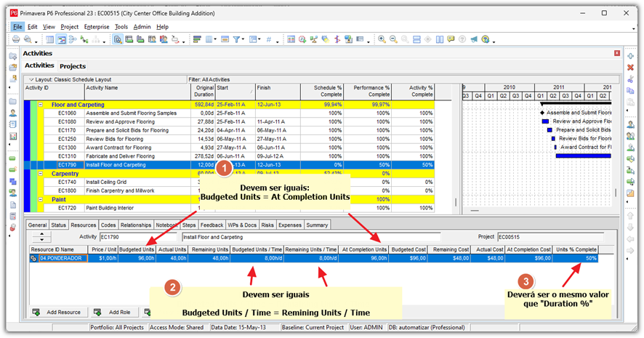Collapse the Paint group
644x338 pixels.
tap(41, 199)
